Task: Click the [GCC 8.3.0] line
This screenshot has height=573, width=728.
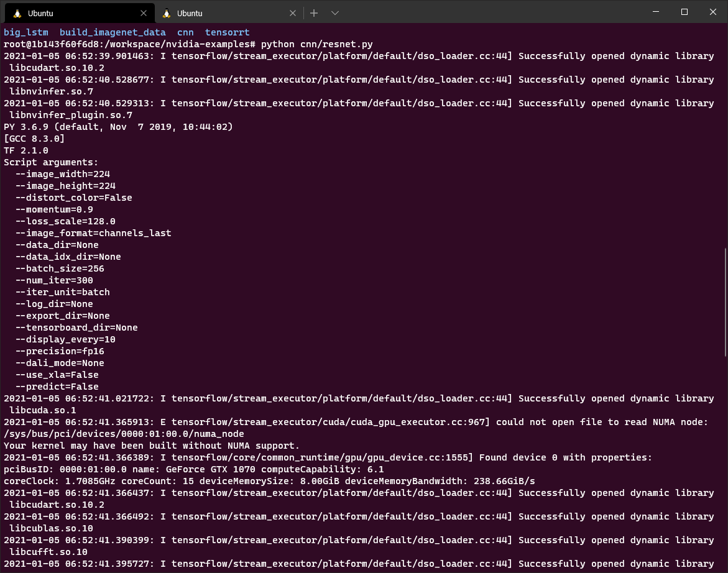Action: 34,139
